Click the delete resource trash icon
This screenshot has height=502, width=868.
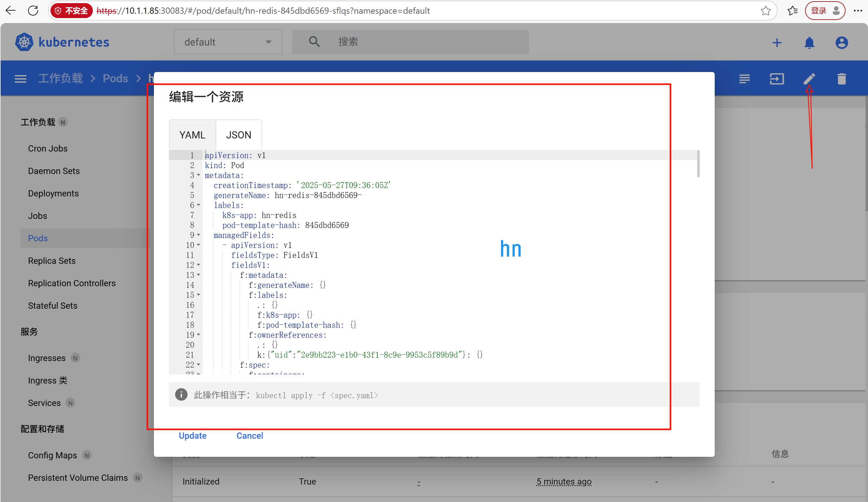click(x=842, y=79)
